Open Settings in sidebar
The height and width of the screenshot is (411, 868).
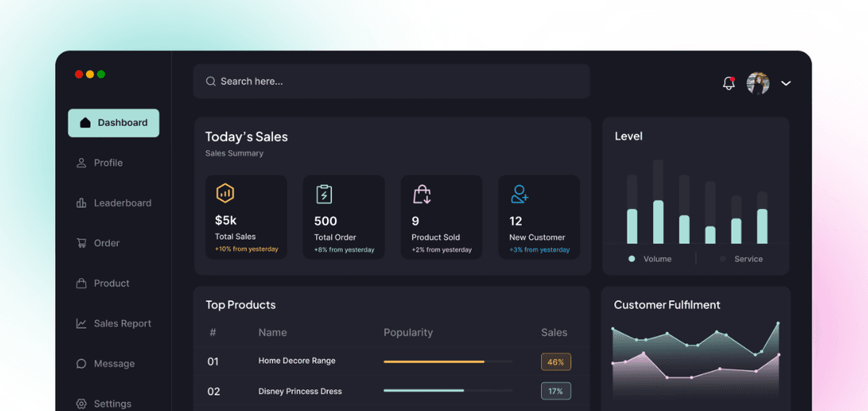(x=104, y=404)
